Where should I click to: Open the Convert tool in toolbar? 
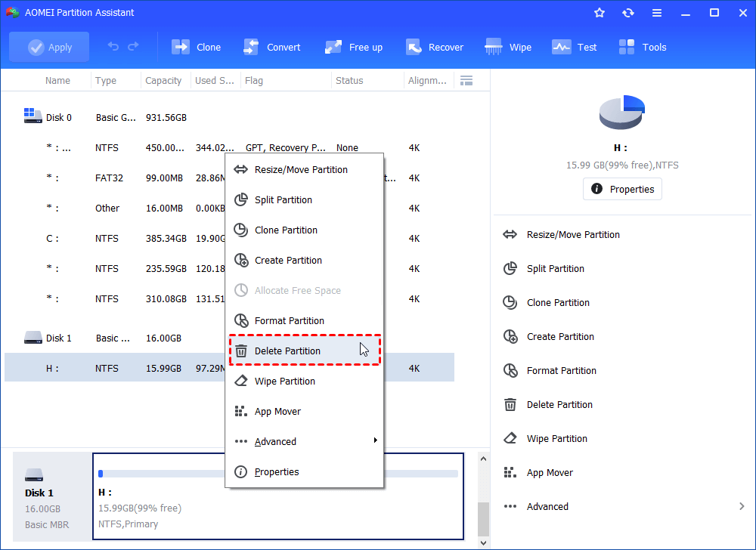pos(271,47)
